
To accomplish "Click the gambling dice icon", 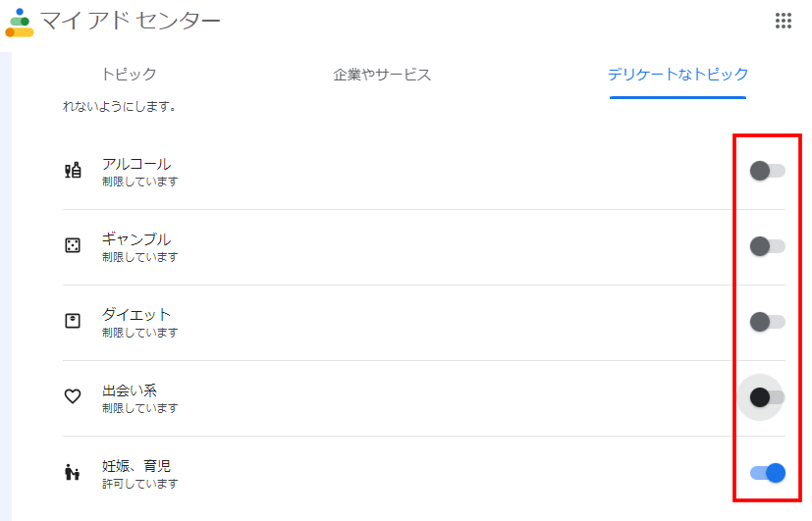I will point(73,246).
